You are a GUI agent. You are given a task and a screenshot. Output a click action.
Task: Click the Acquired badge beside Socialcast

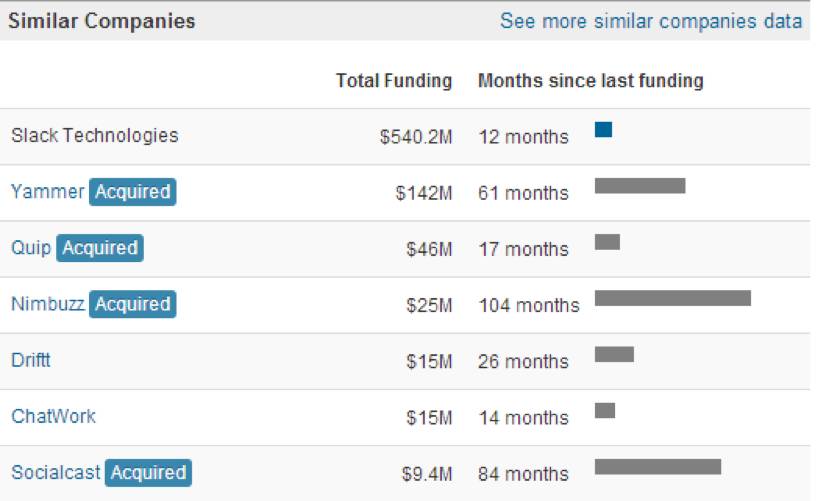pos(147,472)
